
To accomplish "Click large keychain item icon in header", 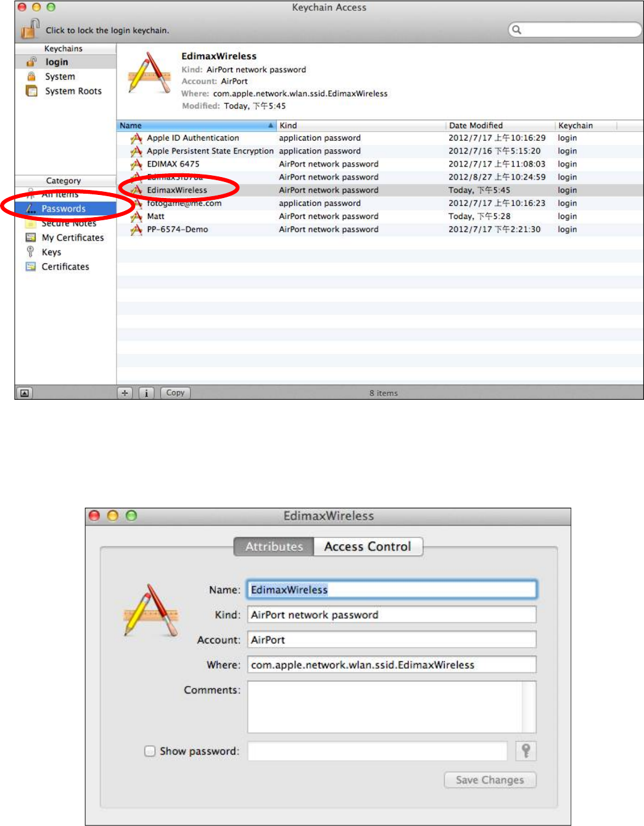I will pos(149,73).
